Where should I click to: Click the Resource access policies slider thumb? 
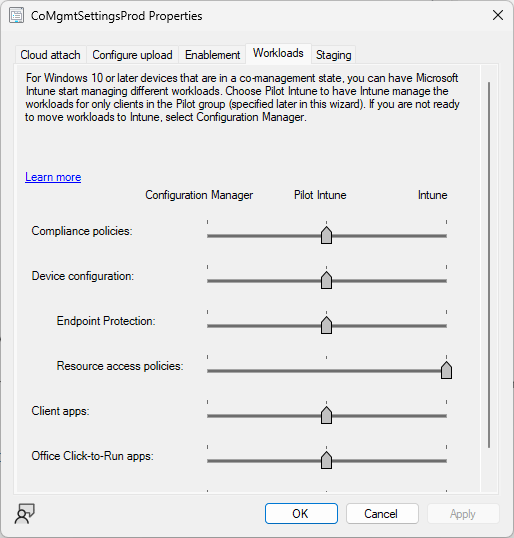[x=446, y=370]
